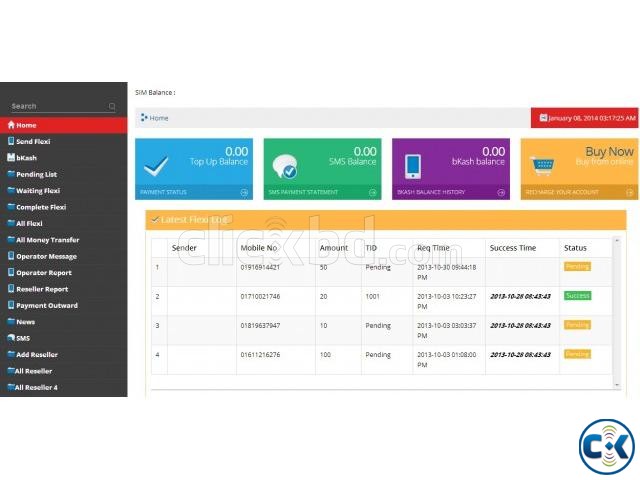
Task: Open Add Reseller from the sidebar
Action: [x=37, y=355]
